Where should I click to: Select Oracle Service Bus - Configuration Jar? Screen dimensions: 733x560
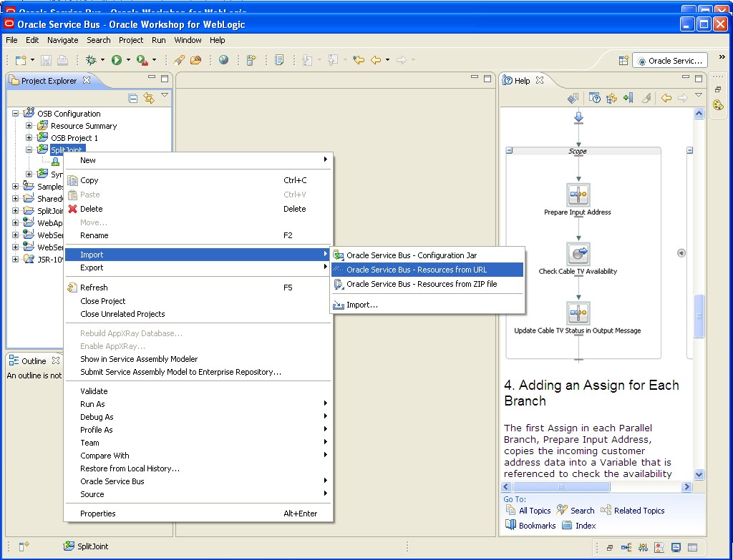(428, 255)
